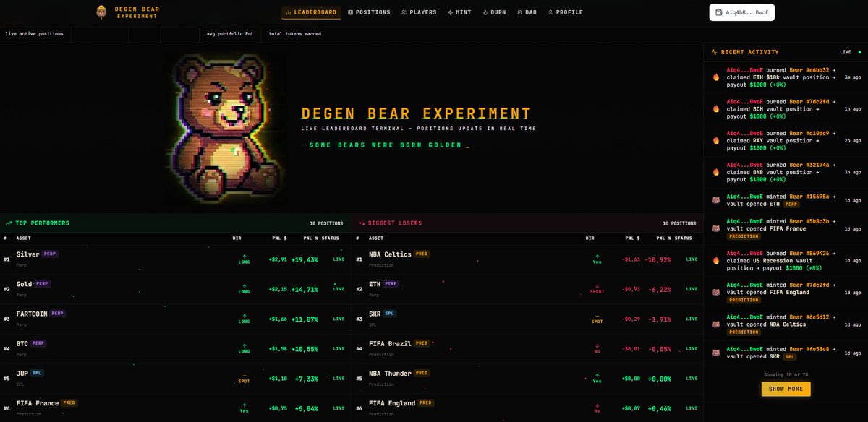Click fire icon beside Bear #d10dc9 burn entry
The height and width of the screenshot is (422, 868).
716,140
